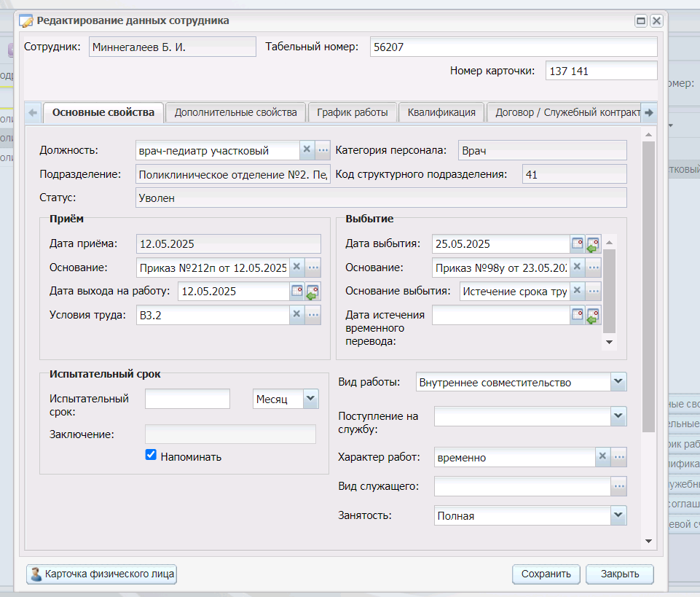Switch to Основные свойства tab

103,112
